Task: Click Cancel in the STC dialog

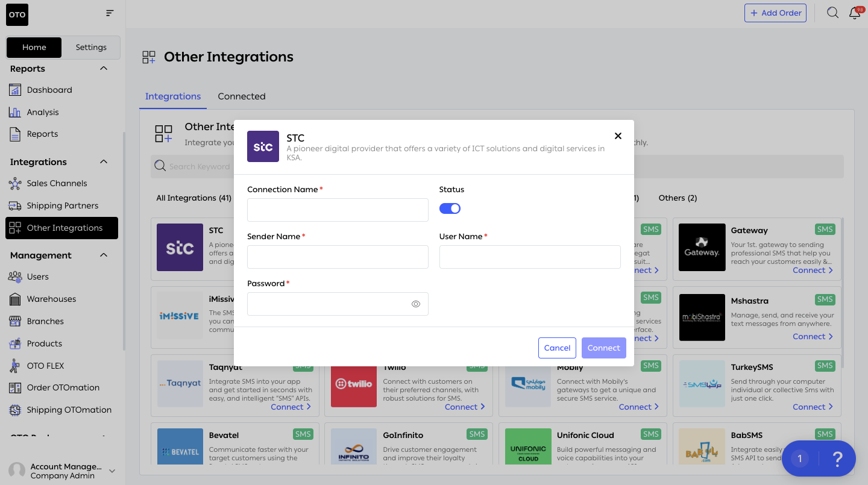Action: 557,348
